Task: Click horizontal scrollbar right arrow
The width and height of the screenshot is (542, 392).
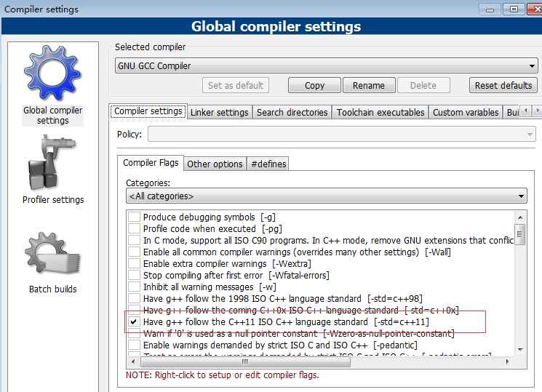Action: point(507,362)
